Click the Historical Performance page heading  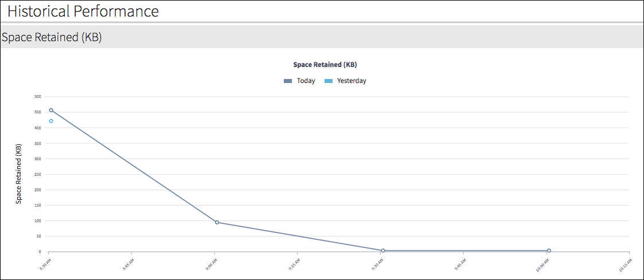83,11
